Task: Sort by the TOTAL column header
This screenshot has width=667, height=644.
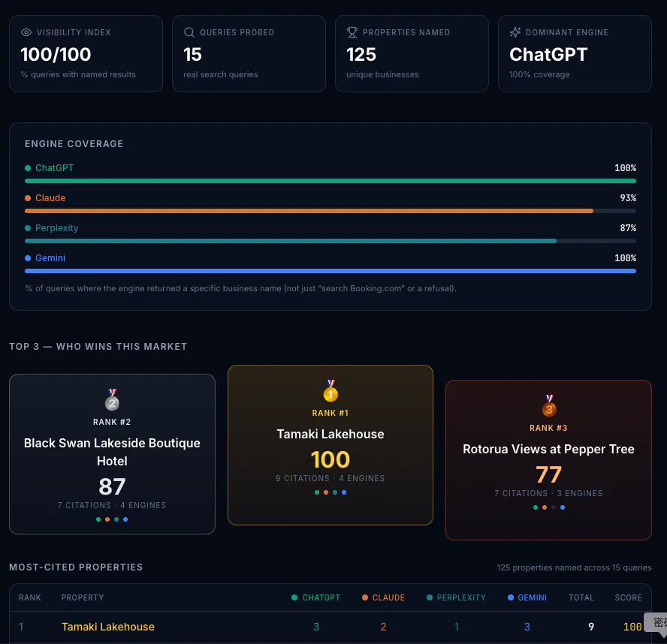Action: click(581, 597)
